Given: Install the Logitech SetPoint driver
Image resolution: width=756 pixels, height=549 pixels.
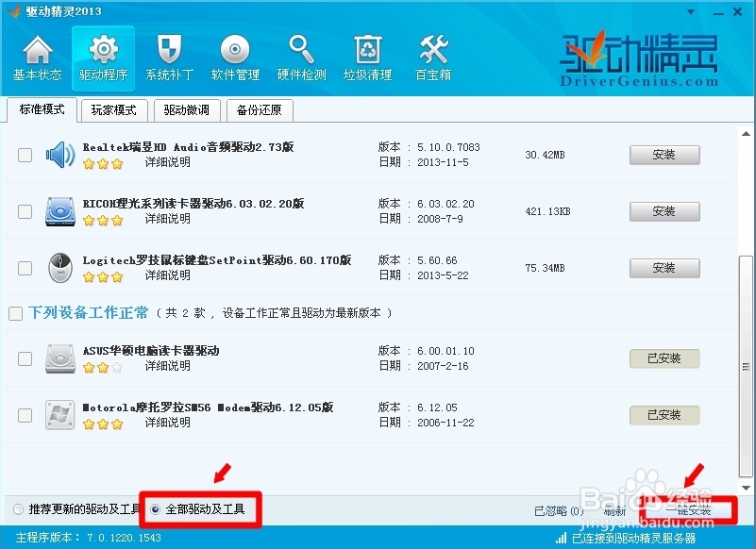Looking at the screenshot, I should (664, 268).
